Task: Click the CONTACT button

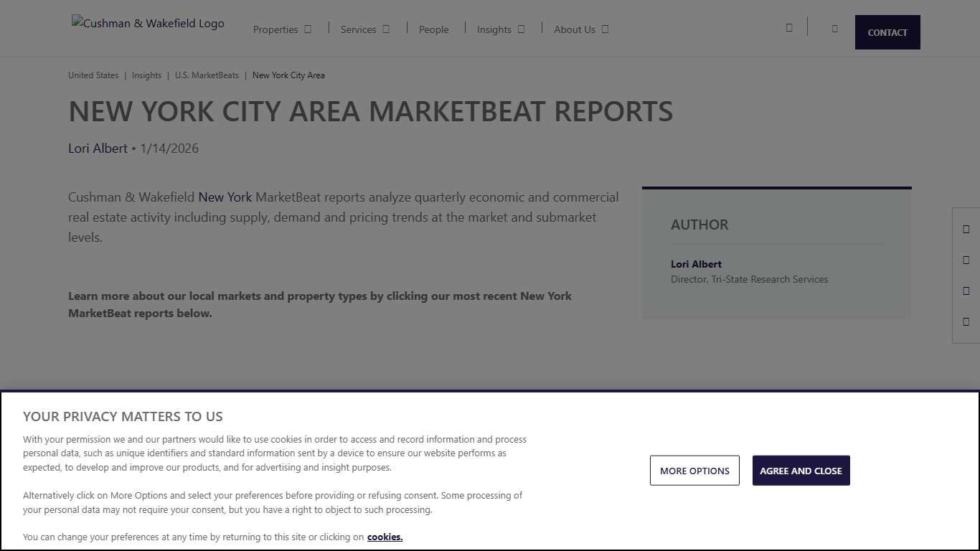Action: 887,32
